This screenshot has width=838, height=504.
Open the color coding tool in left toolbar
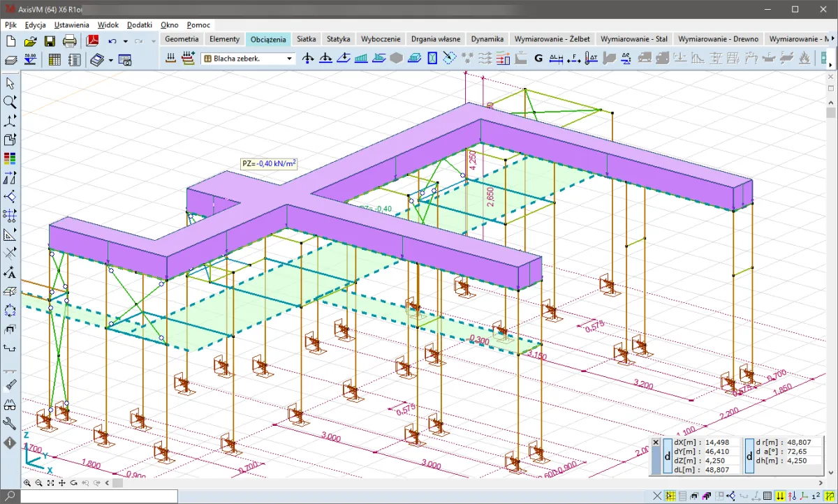pos(10,158)
